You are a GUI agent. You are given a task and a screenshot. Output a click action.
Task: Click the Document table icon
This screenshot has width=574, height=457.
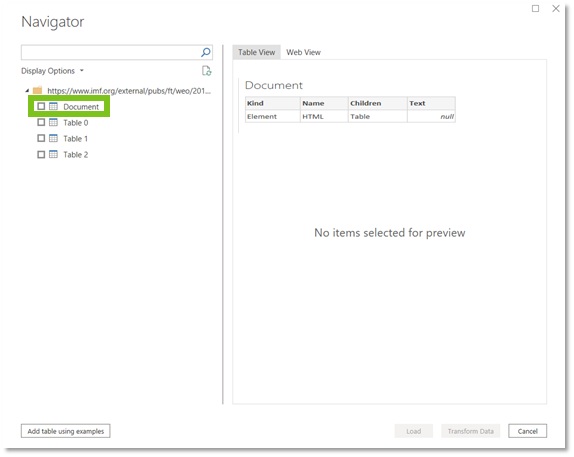click(x=53, y=107)
